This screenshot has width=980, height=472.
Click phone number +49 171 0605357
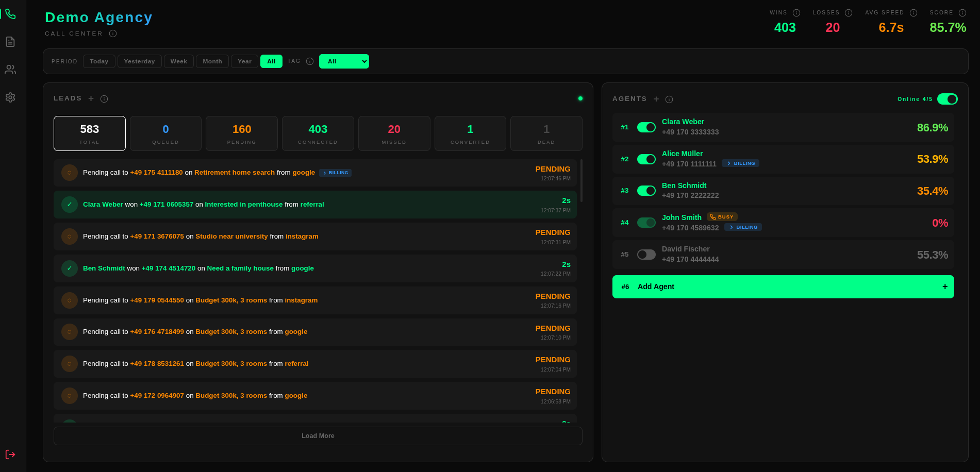coord(167,205)
